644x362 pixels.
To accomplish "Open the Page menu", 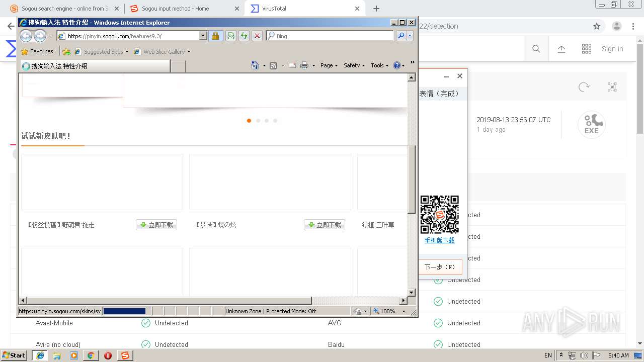I will click(x=329, y=65).
